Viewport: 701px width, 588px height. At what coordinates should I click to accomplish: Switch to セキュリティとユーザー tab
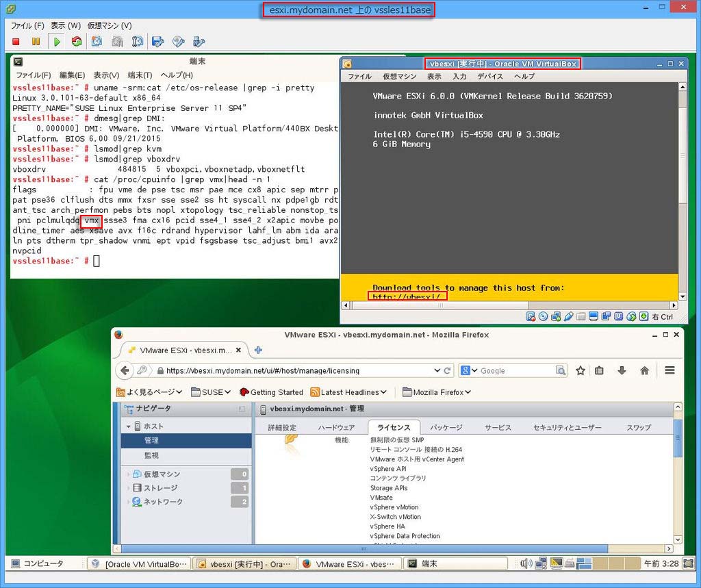[x=568, y=427]
